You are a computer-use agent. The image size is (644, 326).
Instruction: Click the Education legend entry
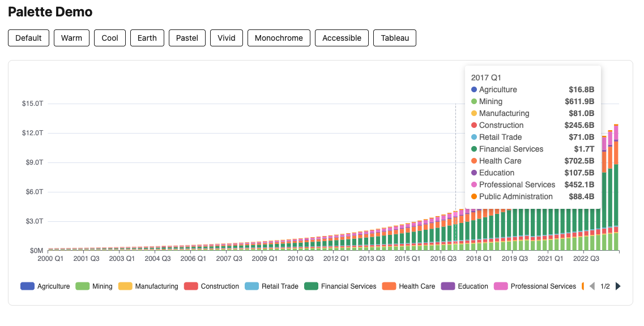click(x=464, y=286)
